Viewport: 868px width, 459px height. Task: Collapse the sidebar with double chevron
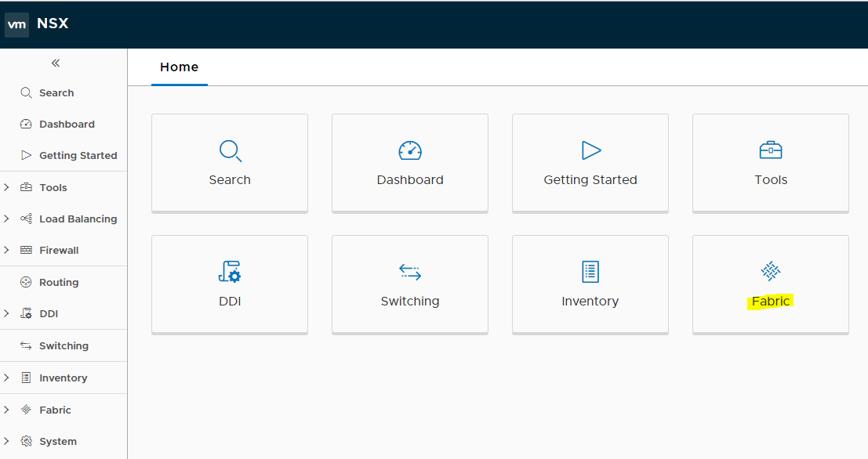click(56, 63)
